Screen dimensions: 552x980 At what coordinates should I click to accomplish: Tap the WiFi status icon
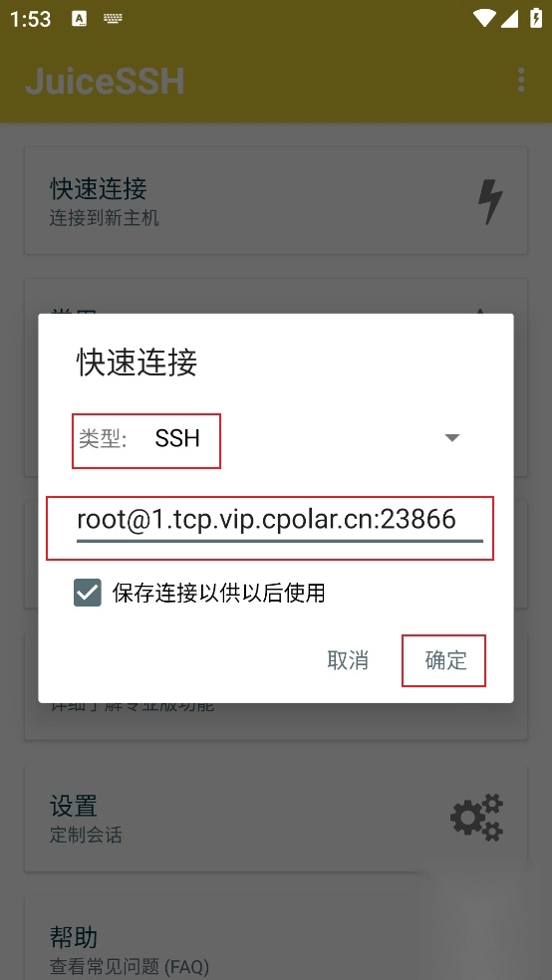pos(485,19)
